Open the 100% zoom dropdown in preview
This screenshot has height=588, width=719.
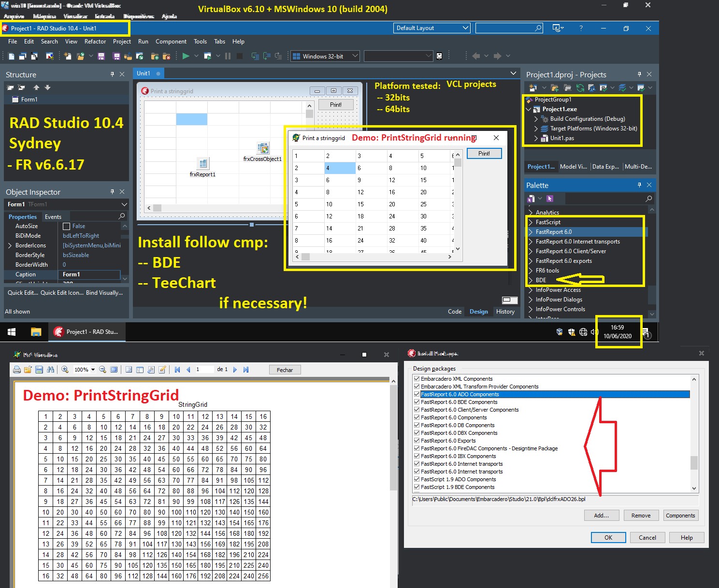[93, 370]
